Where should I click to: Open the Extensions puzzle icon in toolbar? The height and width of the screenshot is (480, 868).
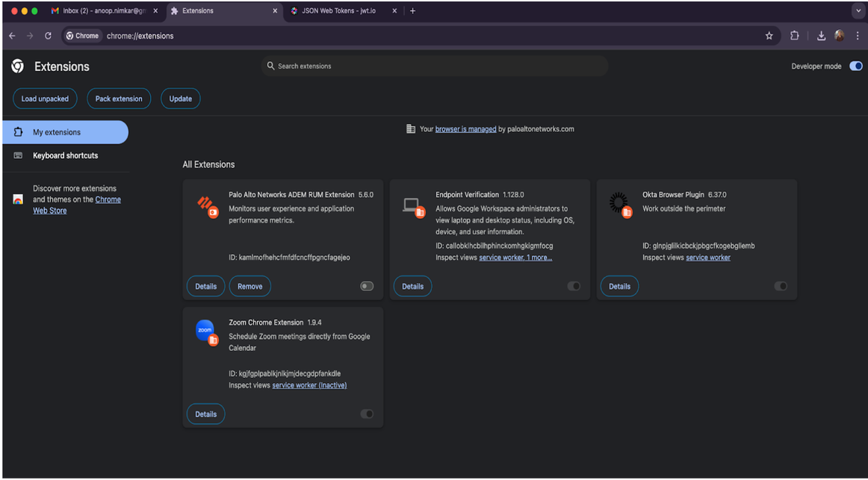coord(794,36)
